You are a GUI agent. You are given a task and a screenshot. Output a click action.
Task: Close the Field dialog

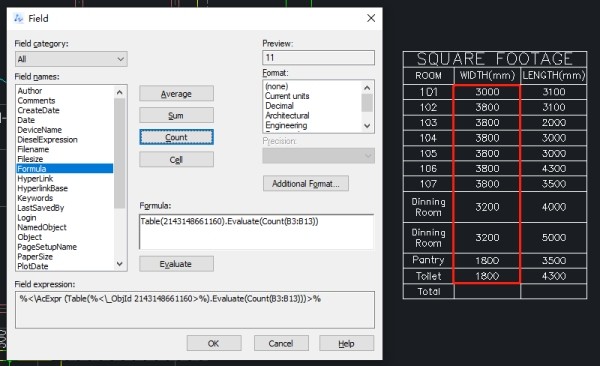click(x=371, y=18)
